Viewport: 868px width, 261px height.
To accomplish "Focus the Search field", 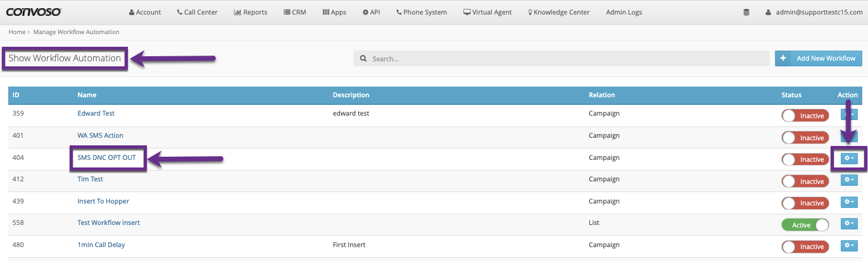I will [x=560, y=59].
